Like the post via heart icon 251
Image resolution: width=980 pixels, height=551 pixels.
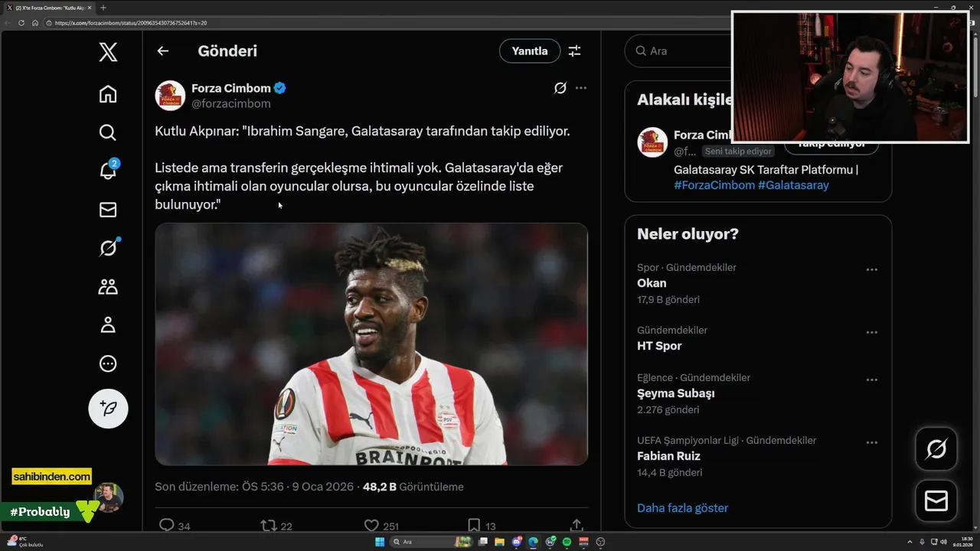click(371, 526)
